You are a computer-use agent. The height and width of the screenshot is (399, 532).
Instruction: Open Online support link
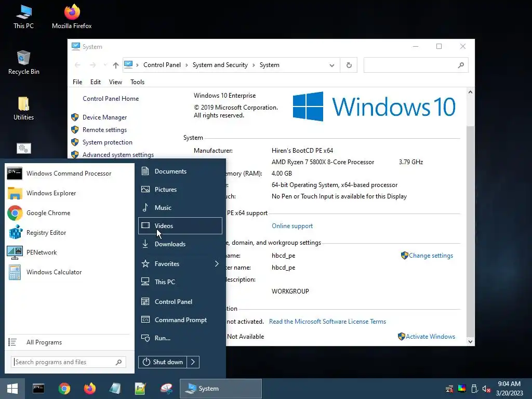tap(292, 226)
